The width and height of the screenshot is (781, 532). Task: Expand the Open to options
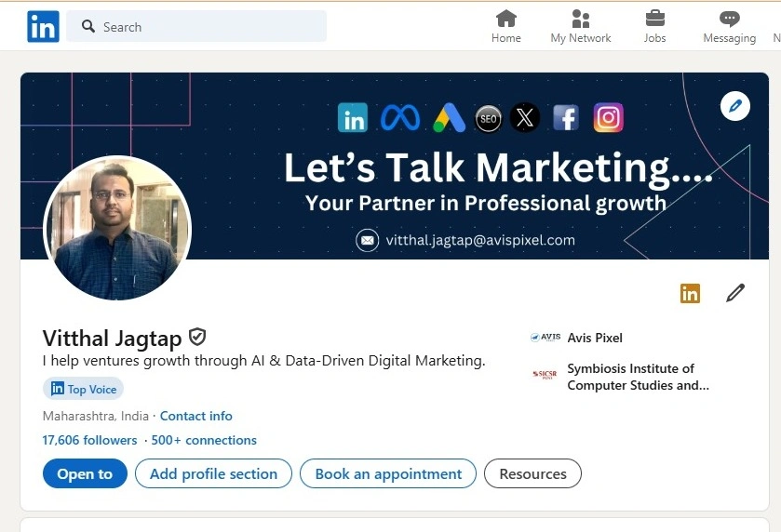coord(85,473)
